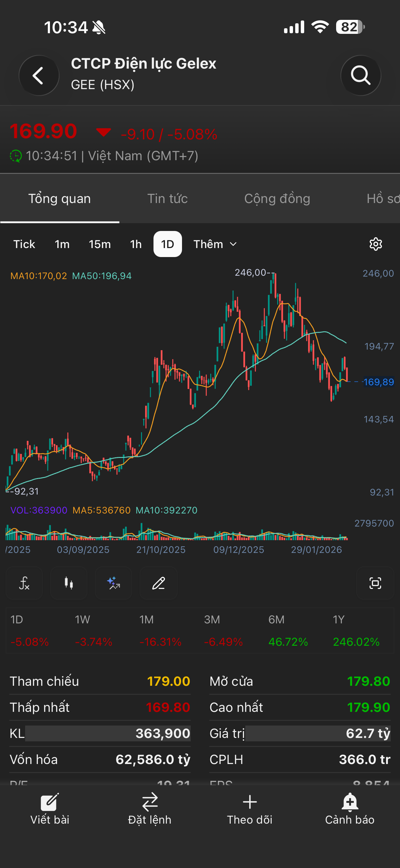Viewport: 400px width, 868px height.
Task: Tap the Giá trị value 62.7 tỷ
Action: point(368,733)
